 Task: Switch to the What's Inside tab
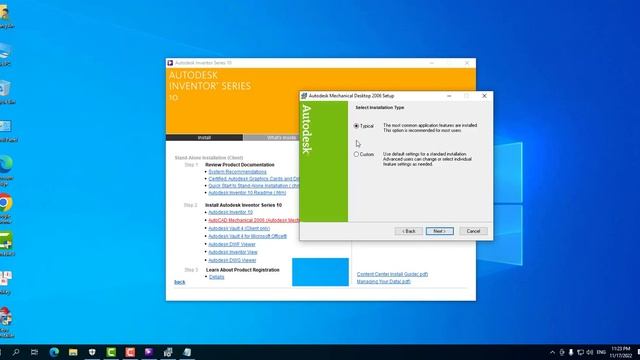click(x=271, y=138)
